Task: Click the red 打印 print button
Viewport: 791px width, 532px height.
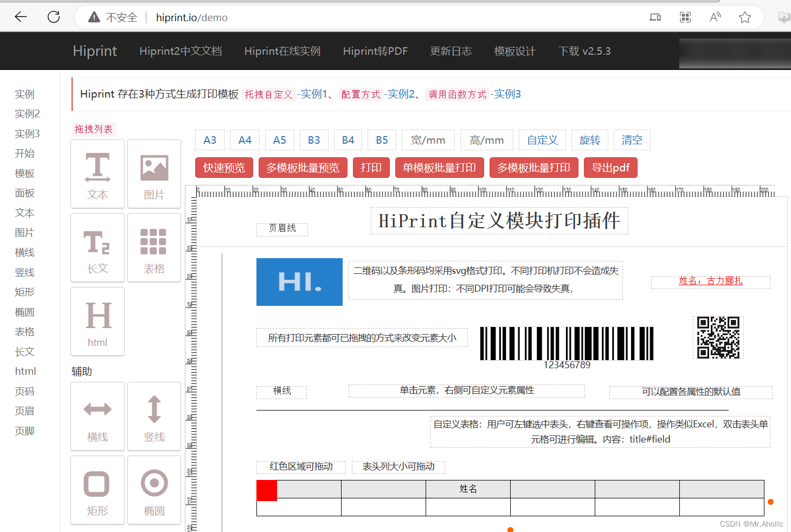Action: (371, 168)
